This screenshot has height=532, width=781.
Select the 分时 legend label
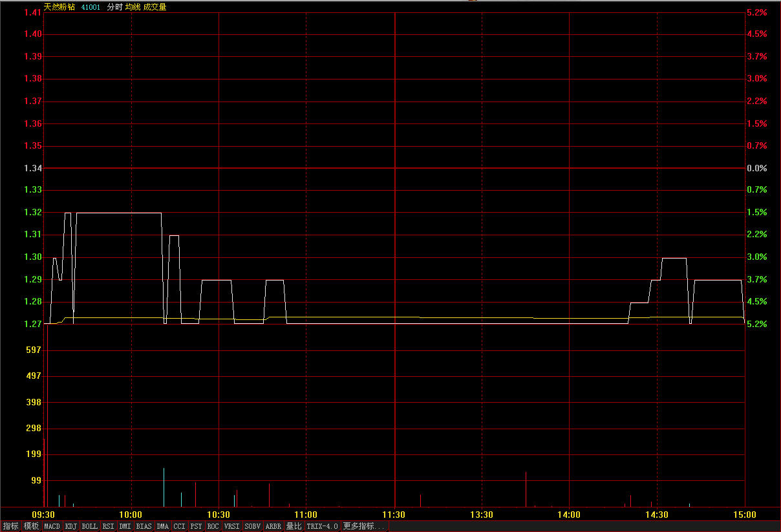pyautogui.click(x=114, y=7)
